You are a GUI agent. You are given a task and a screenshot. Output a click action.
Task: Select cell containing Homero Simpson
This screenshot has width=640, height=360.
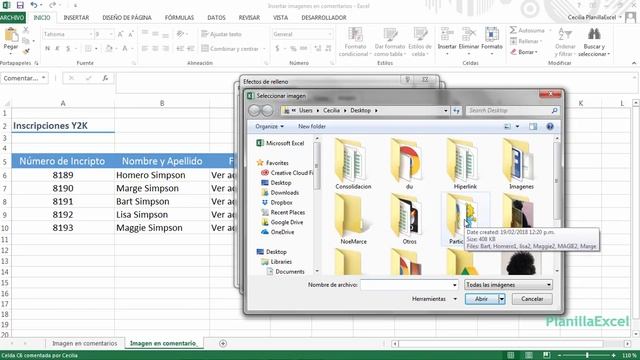pyautogui.click(x=162, y=175)
